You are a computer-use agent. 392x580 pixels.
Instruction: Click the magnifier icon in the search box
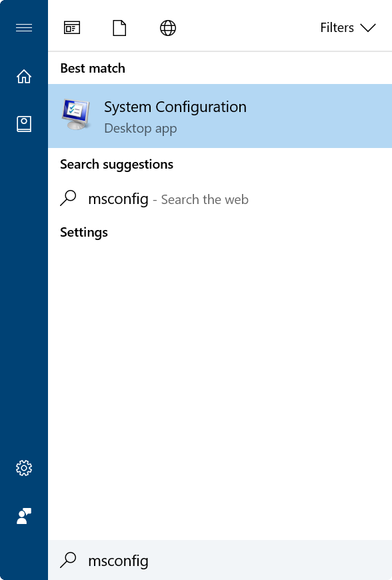67,561
